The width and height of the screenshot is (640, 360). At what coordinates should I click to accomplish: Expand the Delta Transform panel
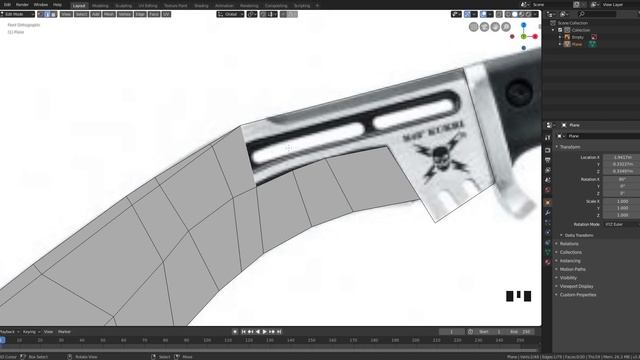tap(579, 236)
